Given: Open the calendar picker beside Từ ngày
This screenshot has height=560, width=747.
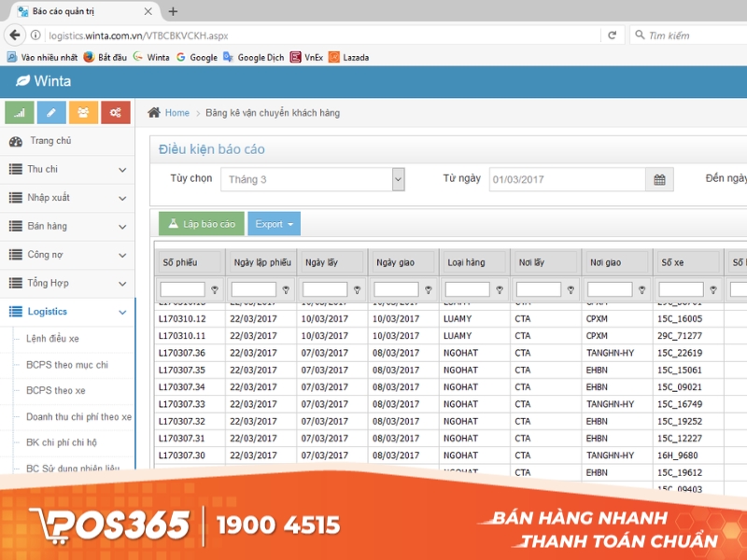Looking at the screenshot, I should (x=660, y=179).
